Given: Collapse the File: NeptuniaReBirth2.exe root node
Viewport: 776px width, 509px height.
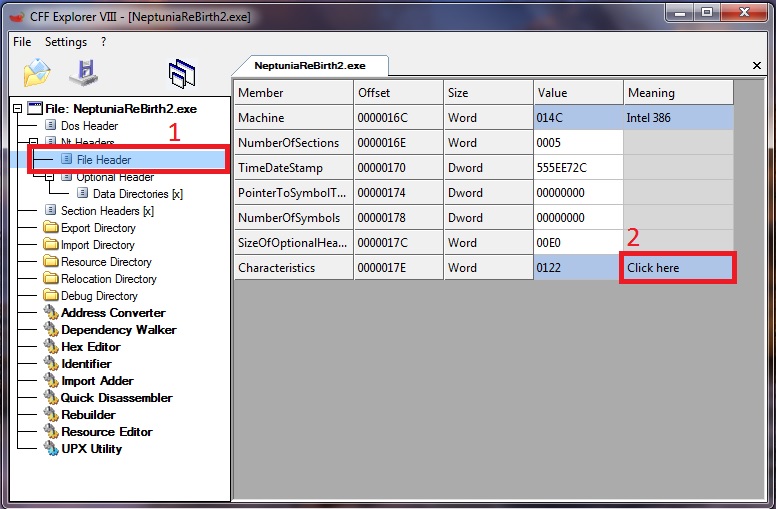Looking at the screenshot, I should point(17,108).
